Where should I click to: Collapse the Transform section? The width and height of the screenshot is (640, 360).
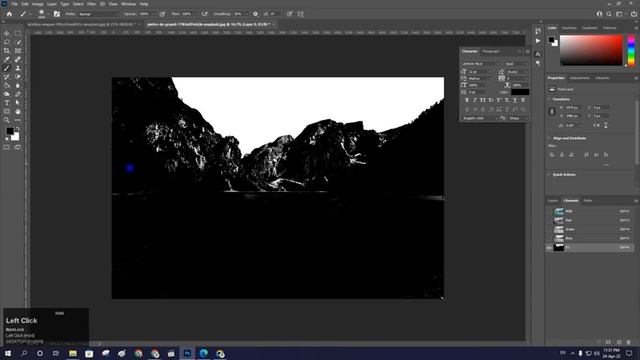[549, 99]
